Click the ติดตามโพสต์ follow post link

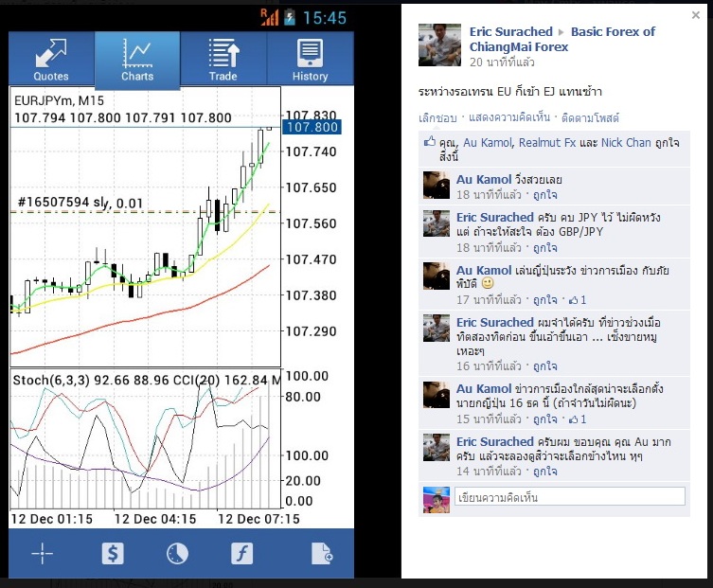(x=590, y=117)
